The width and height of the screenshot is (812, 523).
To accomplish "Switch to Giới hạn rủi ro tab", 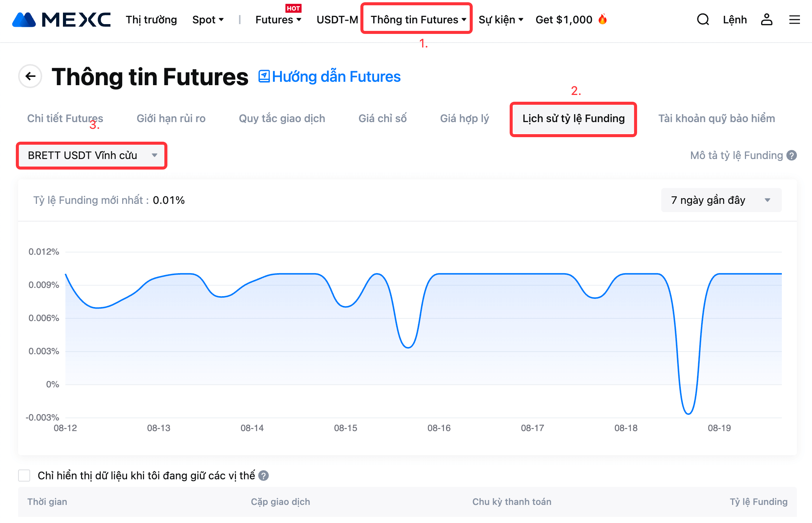I will (x=171, y=118).
